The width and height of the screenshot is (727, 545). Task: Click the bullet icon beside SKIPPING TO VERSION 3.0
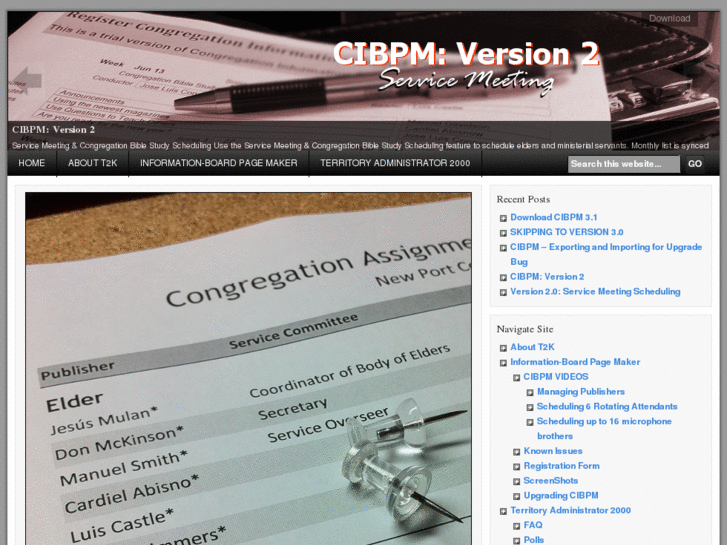point(503,233)
